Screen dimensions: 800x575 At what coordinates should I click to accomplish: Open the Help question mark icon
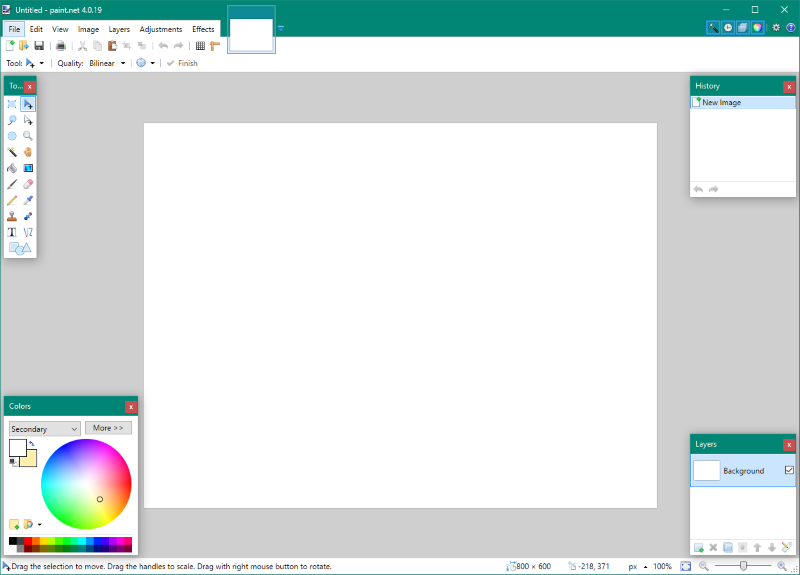(x=790, y=28)
